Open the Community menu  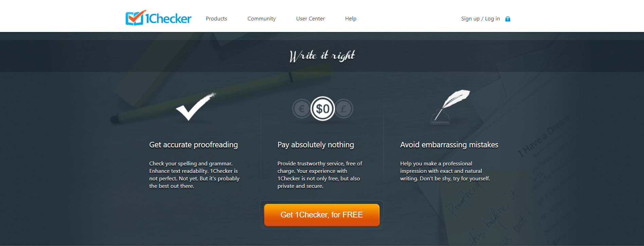click(x=262, y=19)
